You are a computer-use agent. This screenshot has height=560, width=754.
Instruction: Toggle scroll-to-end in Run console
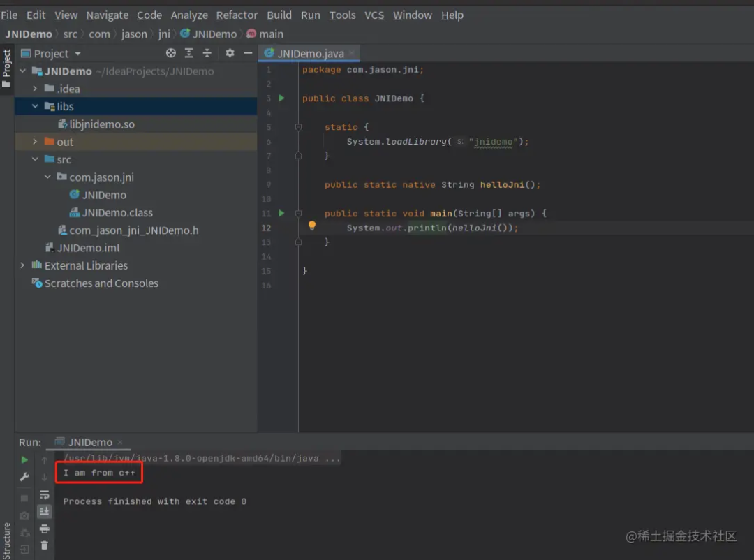(x=44, y=512)
